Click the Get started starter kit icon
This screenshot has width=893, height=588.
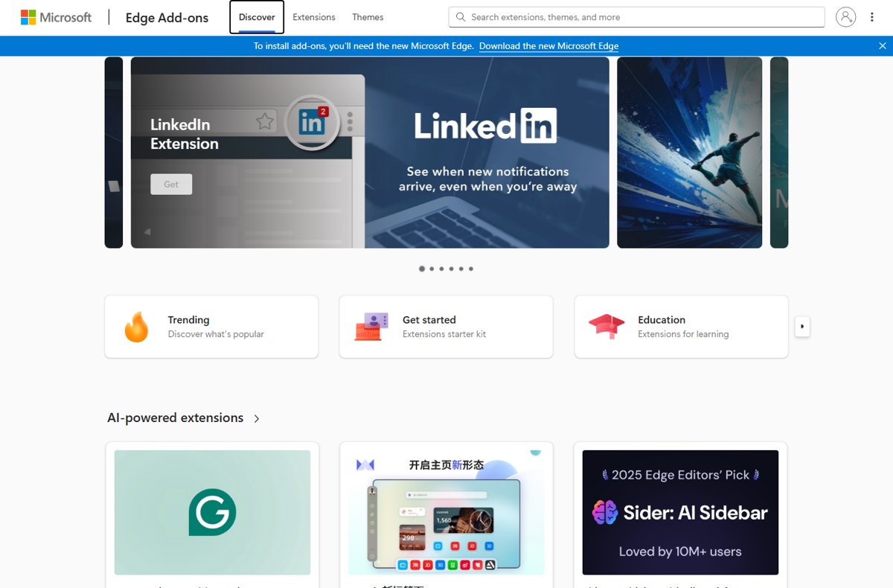371,327
